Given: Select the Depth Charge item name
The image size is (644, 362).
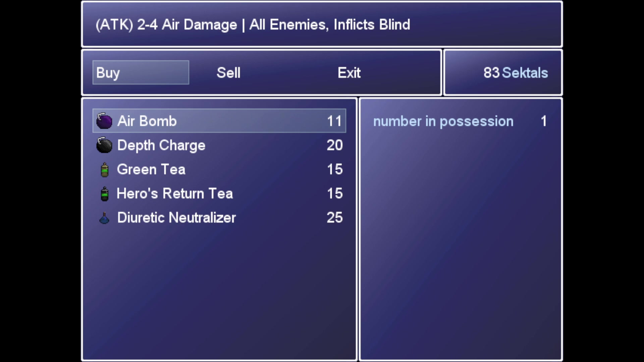Looking at the screenshot, I should click(161, 145).
